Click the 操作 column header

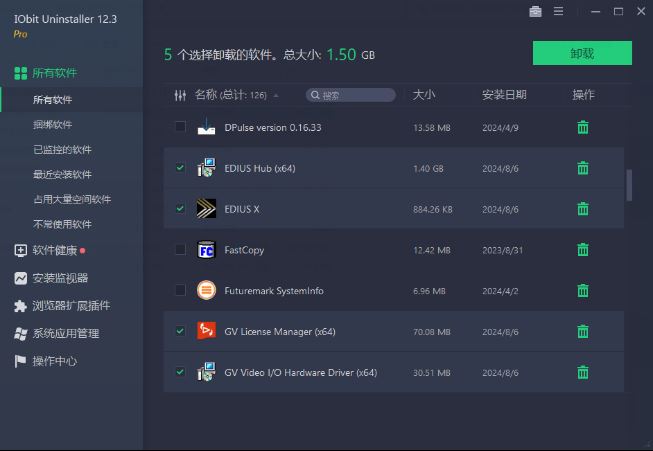pyautogui.click(x=583, y=95)
